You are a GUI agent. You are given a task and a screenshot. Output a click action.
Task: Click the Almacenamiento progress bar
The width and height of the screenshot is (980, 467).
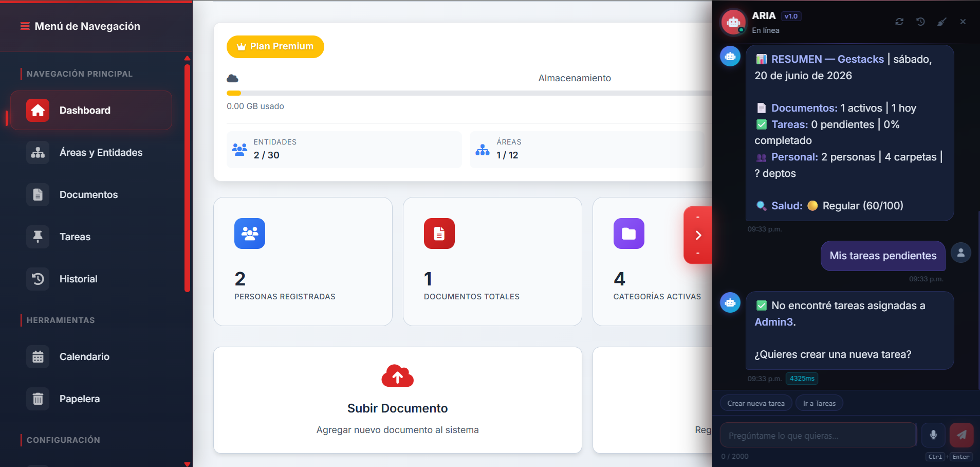pyautogui.click(x=469, y=93)
